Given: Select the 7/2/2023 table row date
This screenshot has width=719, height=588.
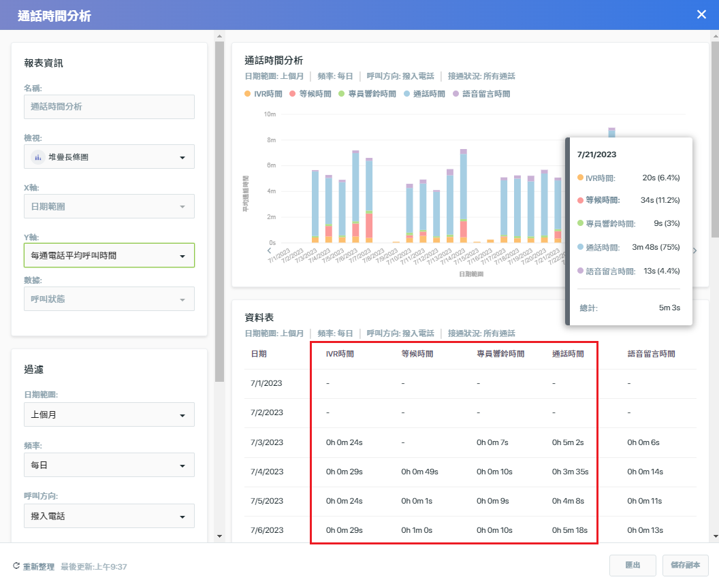Looking at the screenshot, I should click(267, 412).
